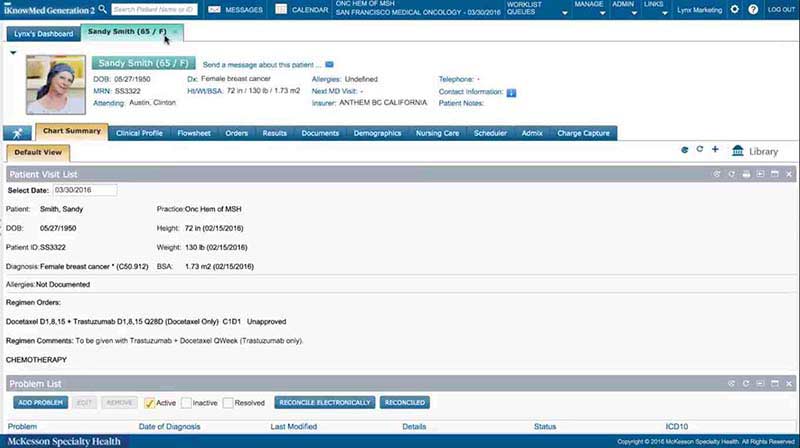
Task: Close the Sandy Smith patient tab
Action: tap(174, 32)
